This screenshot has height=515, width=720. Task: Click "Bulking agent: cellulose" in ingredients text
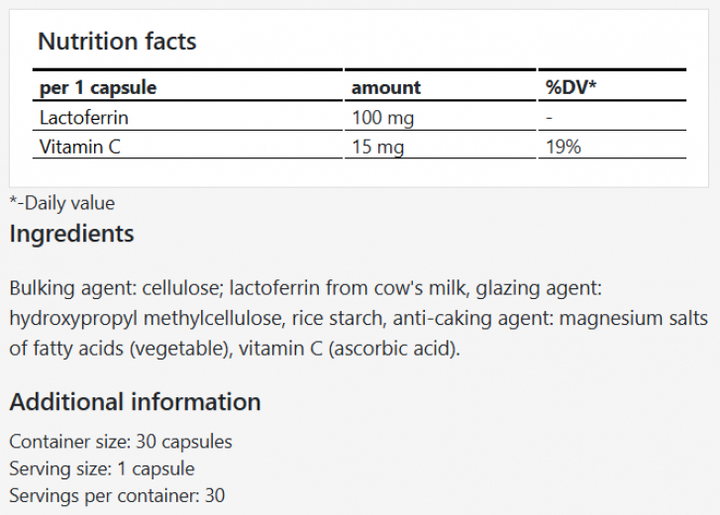[113, 290]
